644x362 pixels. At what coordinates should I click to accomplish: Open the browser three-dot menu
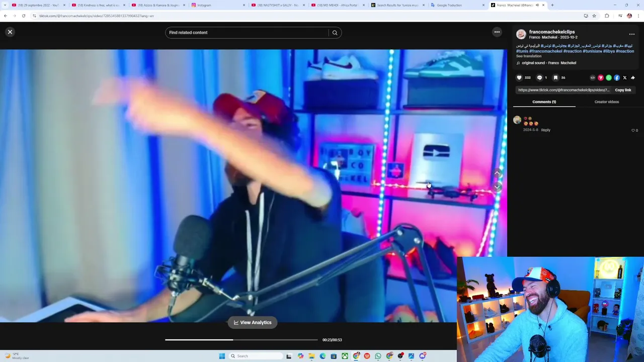pos(638,16)
